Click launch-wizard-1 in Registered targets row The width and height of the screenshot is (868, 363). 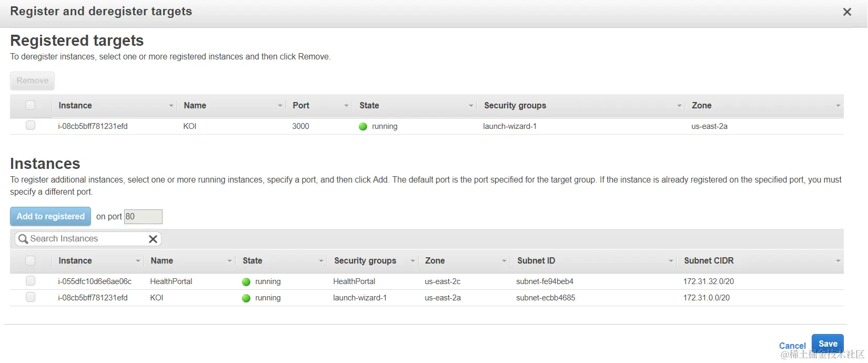[x=510, y=126]
